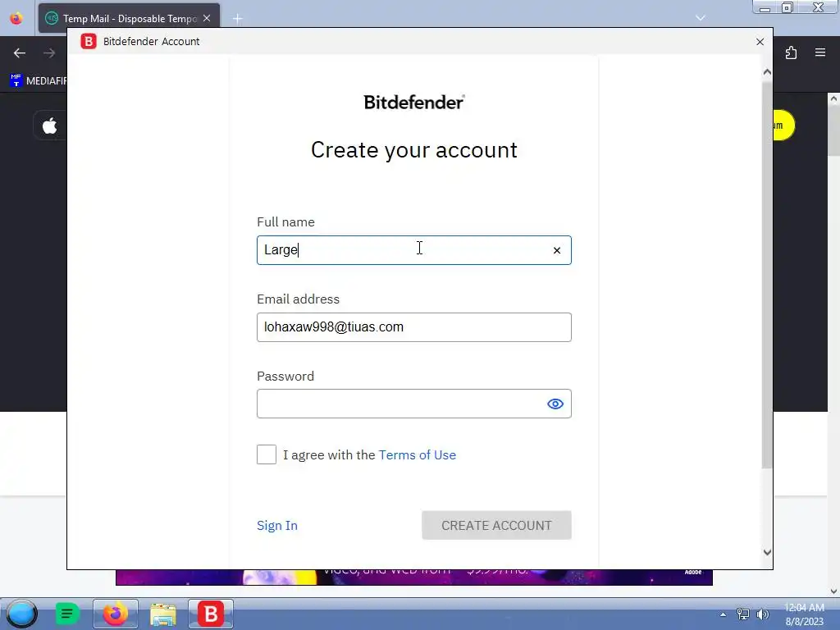Image resolution: width=840 pixels, height=630 pixels.
Task: Expand Firefox list all tabs chevron
Action: tap(701, 18)
